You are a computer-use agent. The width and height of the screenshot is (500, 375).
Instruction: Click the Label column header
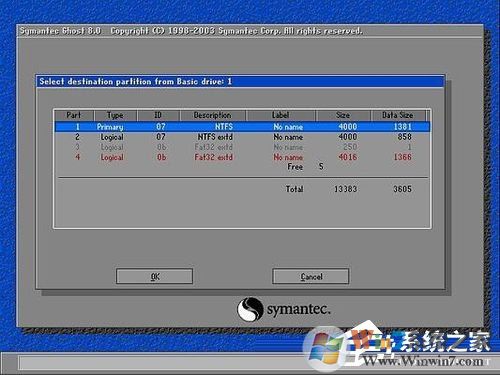(x=280, y=115)
